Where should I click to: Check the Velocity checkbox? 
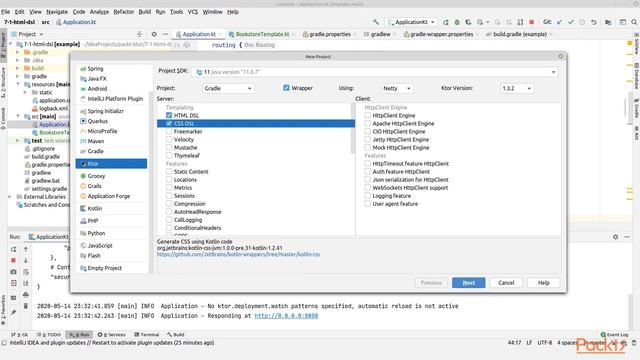(x=169, y=140)
